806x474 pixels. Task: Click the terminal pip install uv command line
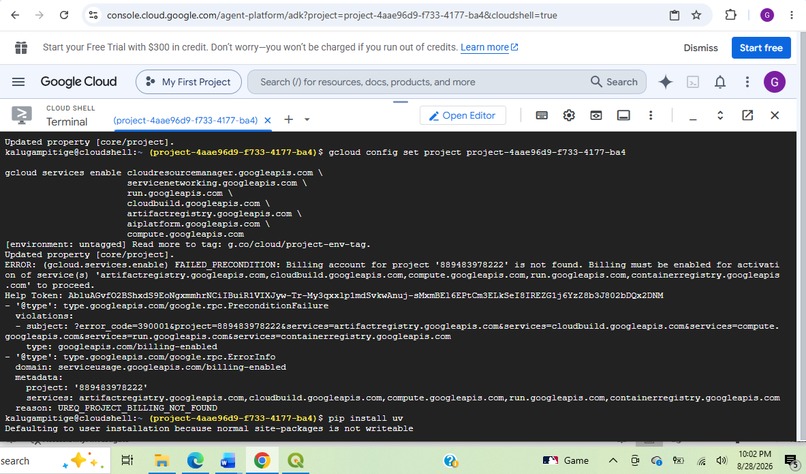click(204, 418)
